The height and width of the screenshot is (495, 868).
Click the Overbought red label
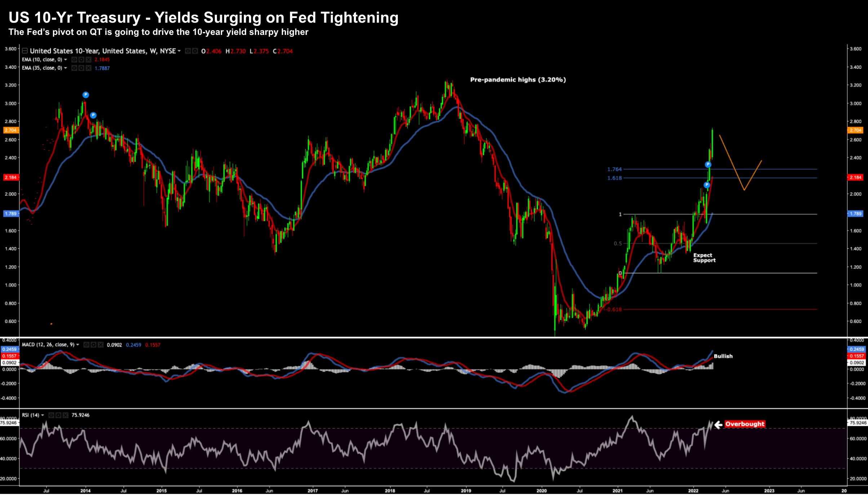click(744, 424)
